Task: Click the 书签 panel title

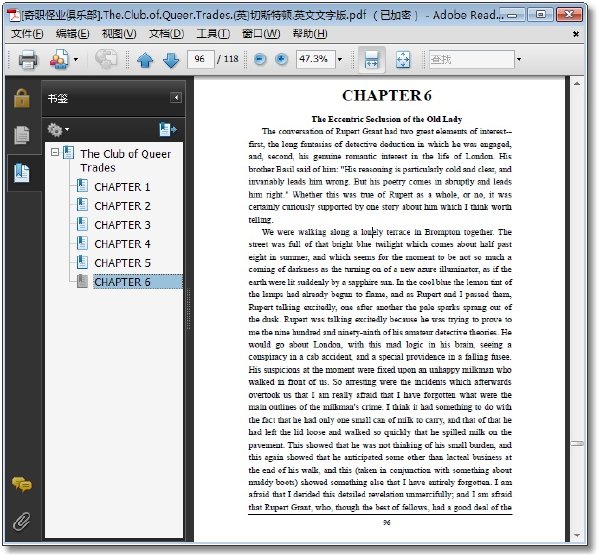Action: point(58,98)
